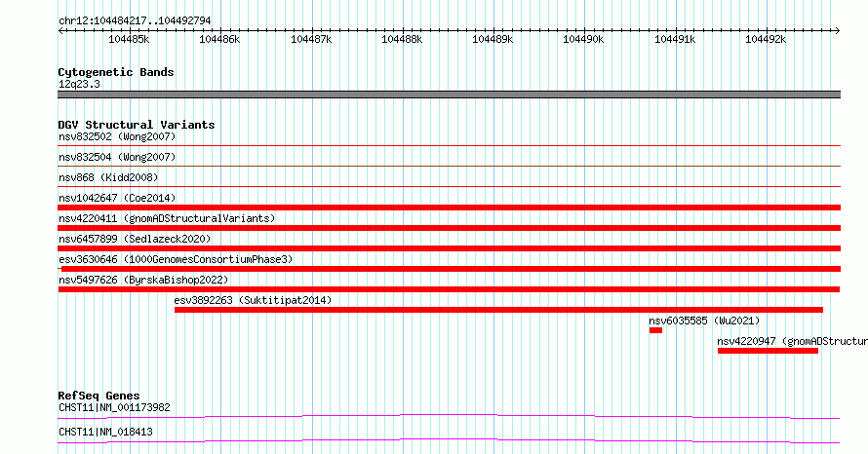
Task: Open variant nsv6035585 (Wu2021) label
Action: point(704,321)
